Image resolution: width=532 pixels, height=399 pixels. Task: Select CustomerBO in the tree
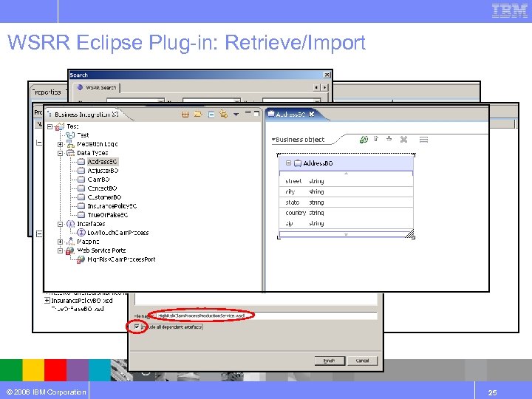104,197
